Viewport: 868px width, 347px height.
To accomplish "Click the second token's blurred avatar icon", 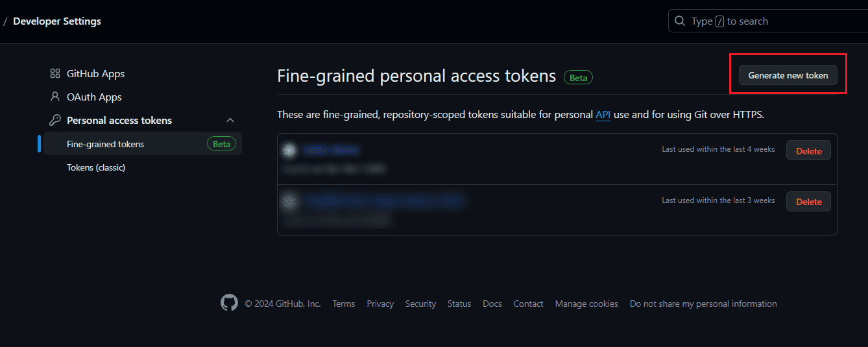I will (289, 201).
